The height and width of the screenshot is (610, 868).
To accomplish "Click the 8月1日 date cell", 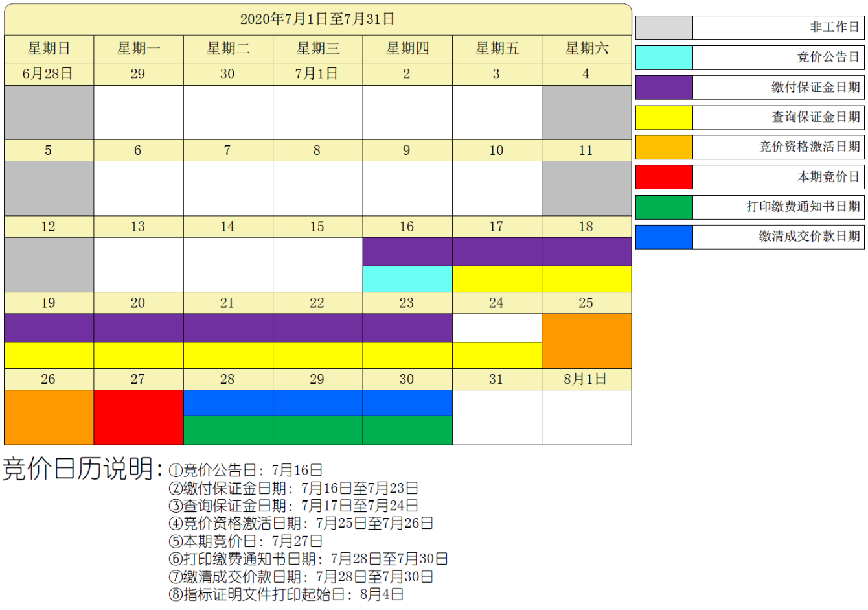I will [x=587, y=379].
